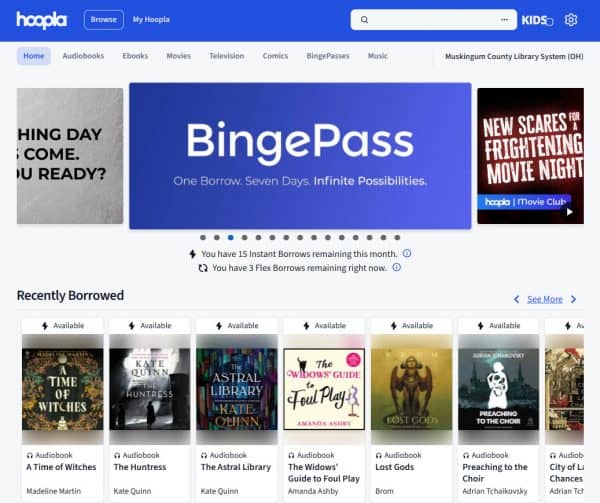The width and height of the screenshot is (600, 503).
Task: Click the Instant Borrows lightning icon
Action: 192,254
